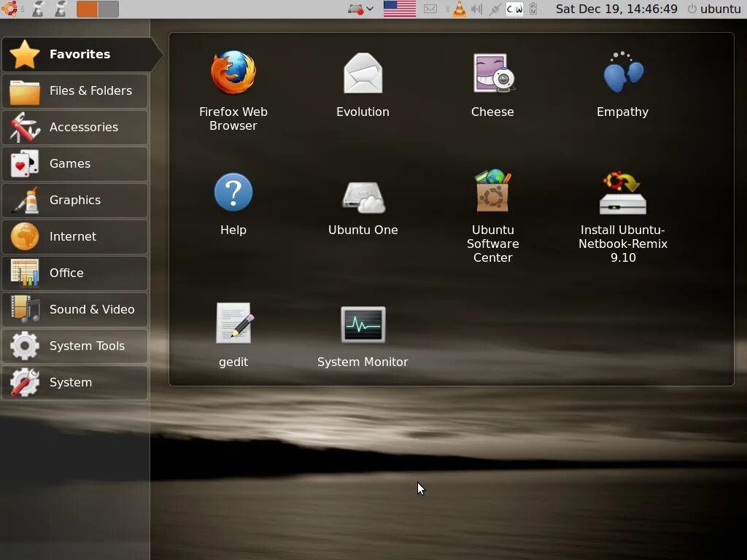Open Empathy instant messenger
747x560 pixels.
[x=623, y=85]
